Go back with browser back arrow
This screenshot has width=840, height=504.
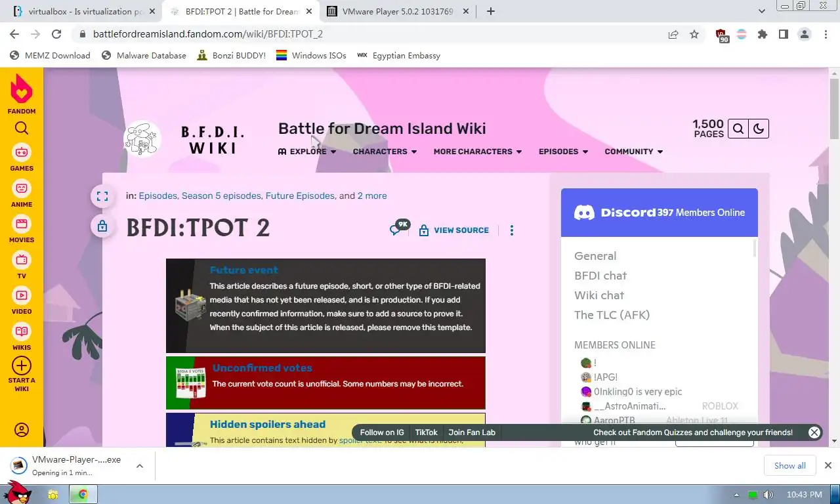coord(14,34)
